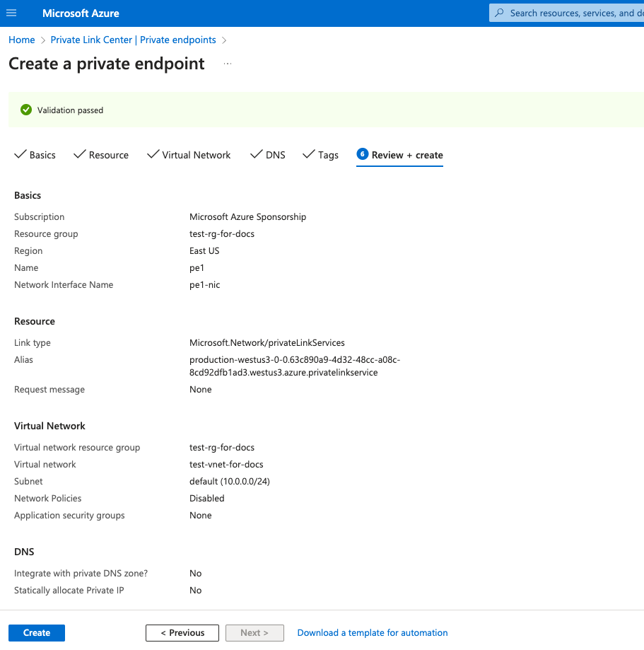Click the Microsoft Azure home logo
Image resolution: width=644 pixels, height=650 pixels.
pos(80,13)
